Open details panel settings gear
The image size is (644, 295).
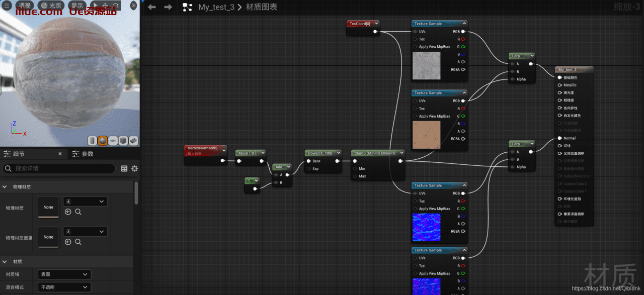pyautogui.click(x=134, y=169)
